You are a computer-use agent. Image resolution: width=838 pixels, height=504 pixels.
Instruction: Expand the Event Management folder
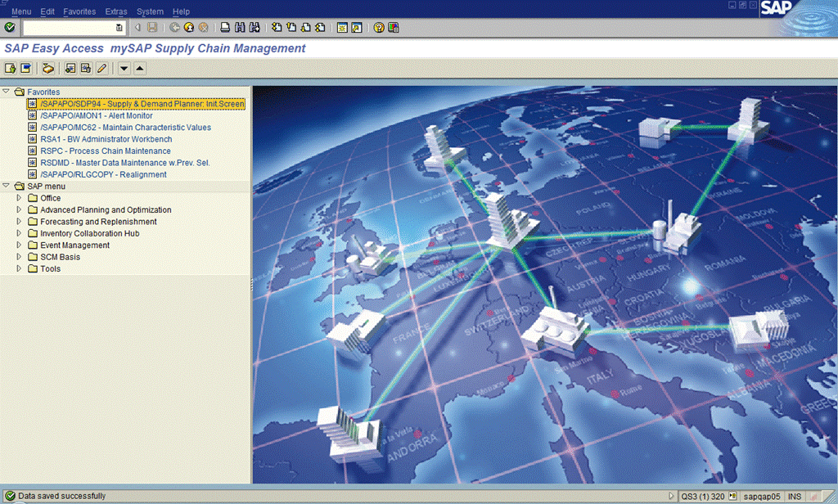click(19, 245)
